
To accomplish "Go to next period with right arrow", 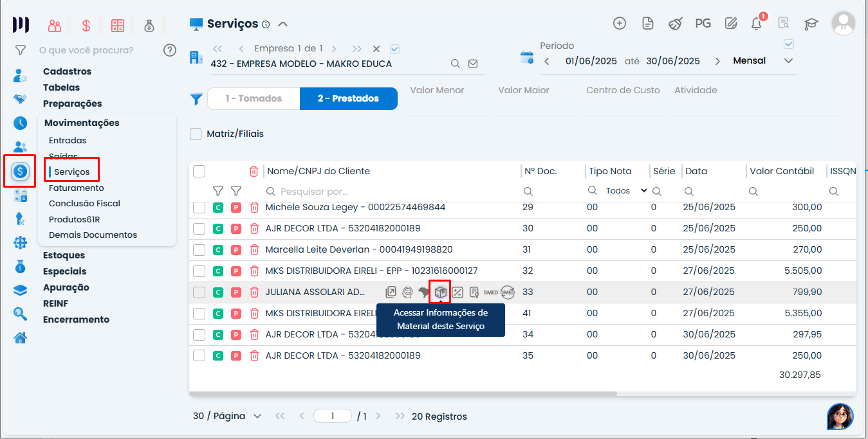I will (717, 62).
